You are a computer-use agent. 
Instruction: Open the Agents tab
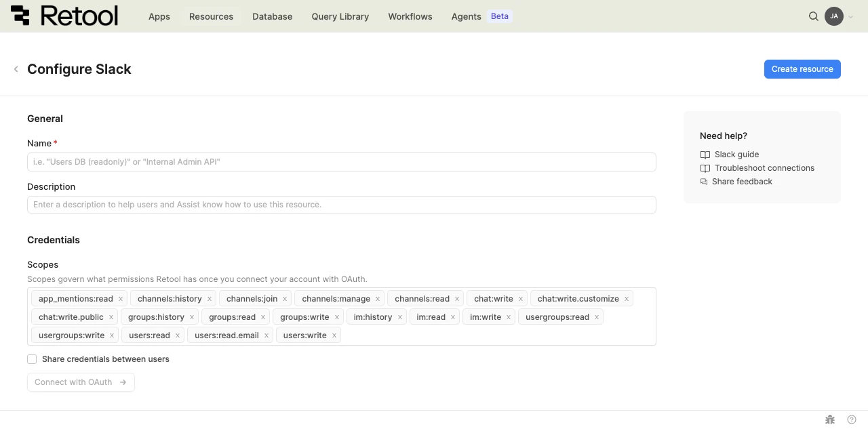click(467, 16)
